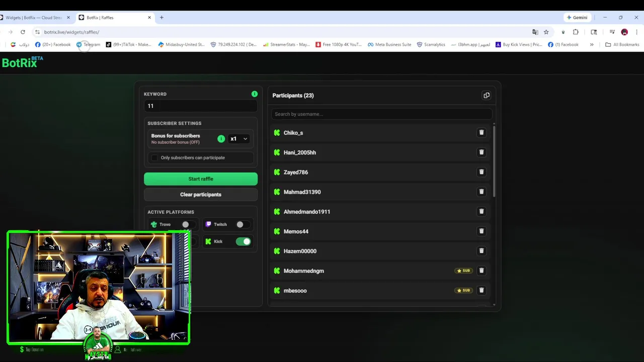Delete Mahmad31390 from the participants
This screenshot has height=362, width=644.
(x=481, y=192)
